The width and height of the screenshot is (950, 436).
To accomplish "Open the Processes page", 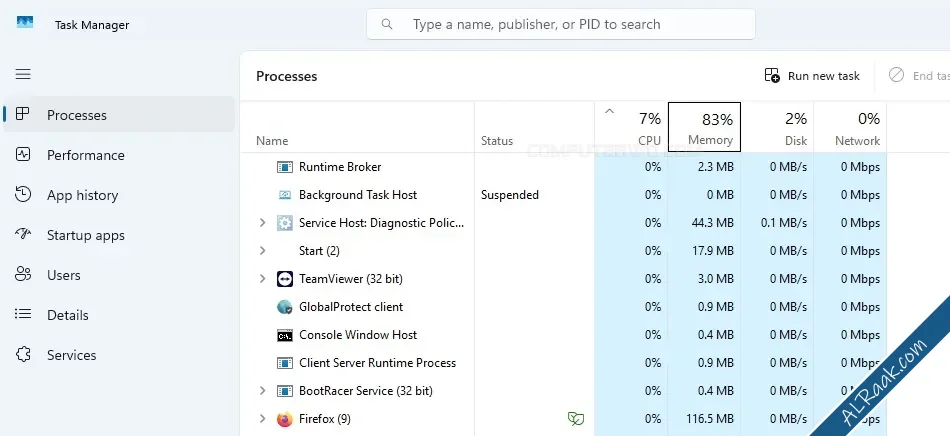I will [x=119, y=114].
